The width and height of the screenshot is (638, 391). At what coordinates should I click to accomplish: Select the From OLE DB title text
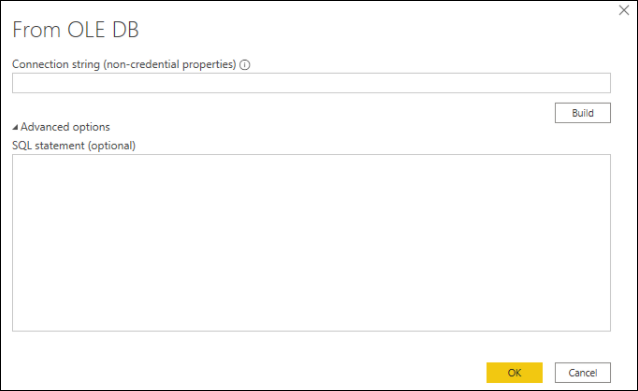click(x=76, y=30)
